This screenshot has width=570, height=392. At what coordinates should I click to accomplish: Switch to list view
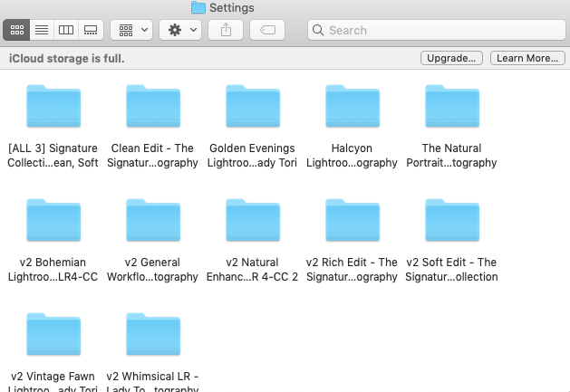42,30
